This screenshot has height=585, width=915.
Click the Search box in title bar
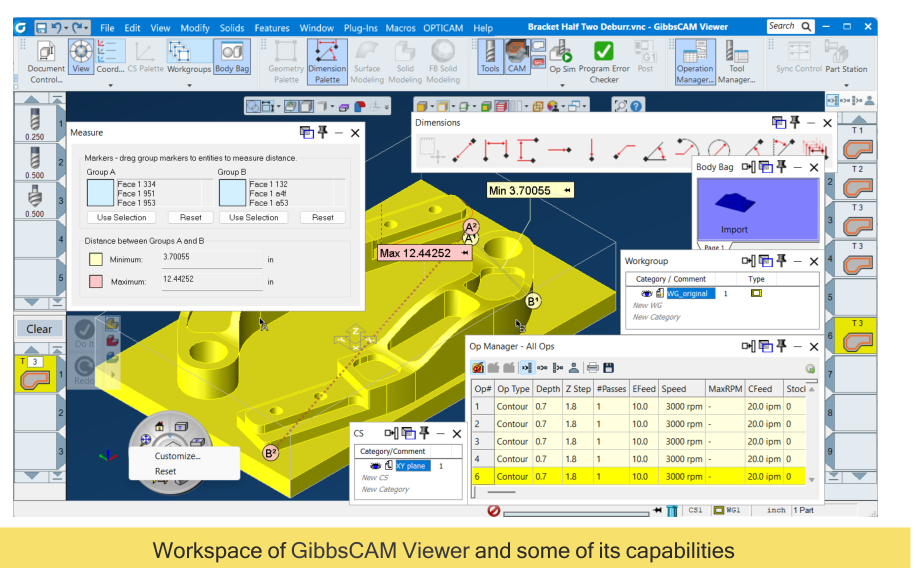point(790,26)
